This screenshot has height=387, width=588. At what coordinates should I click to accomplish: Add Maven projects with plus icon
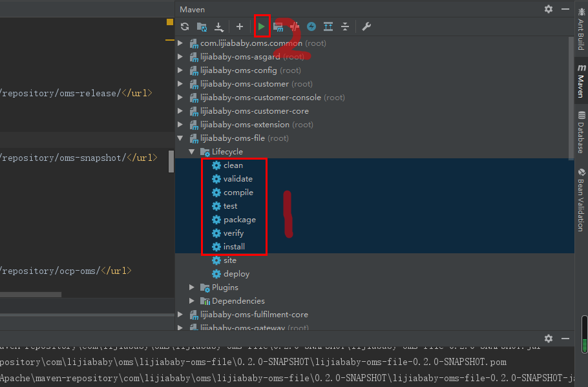click(x=240, y=26)
